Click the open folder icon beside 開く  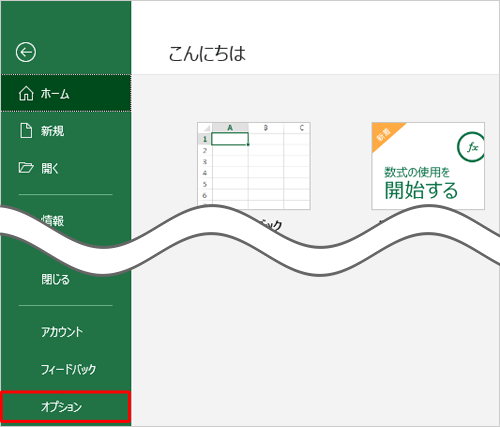(26, 168)
